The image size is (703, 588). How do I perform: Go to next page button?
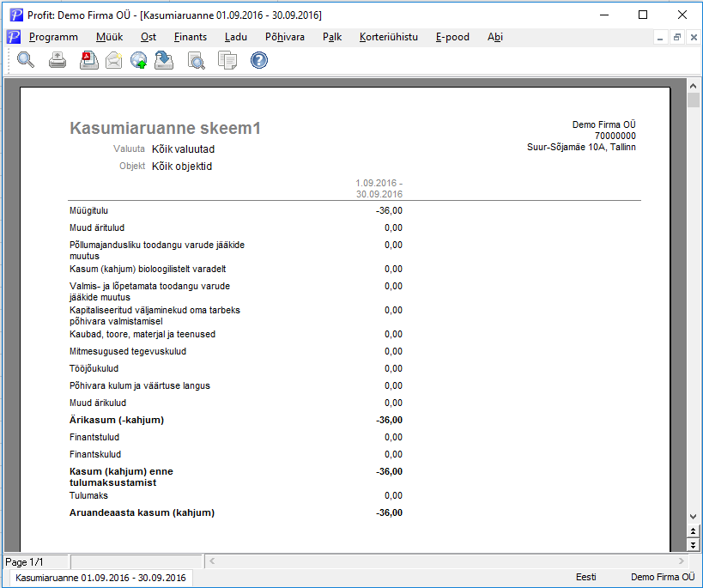point(694,545)
